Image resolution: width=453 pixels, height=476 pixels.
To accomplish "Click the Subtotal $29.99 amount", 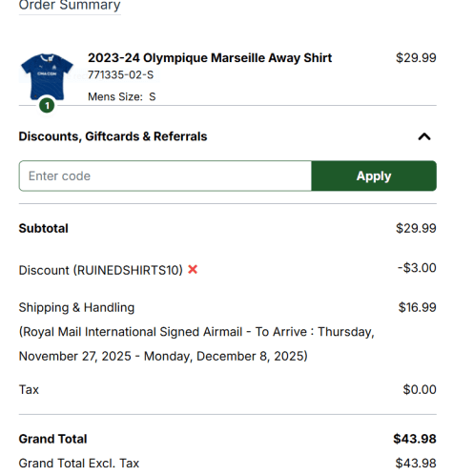I will click(416, 228).
